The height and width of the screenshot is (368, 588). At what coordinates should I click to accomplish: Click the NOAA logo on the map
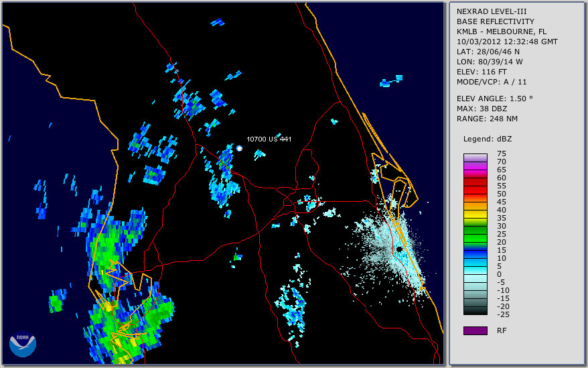coord(23,344)
